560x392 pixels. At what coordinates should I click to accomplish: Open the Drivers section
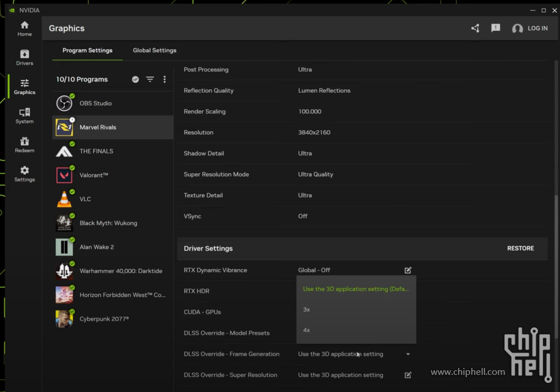pyautogui.click(x=24, y=58)
